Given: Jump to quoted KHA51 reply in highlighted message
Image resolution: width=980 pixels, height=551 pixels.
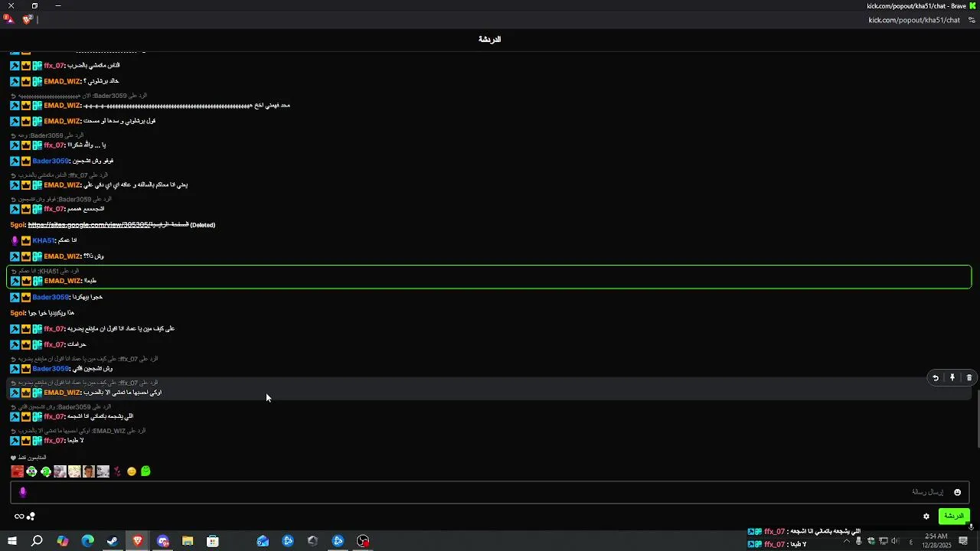Looking at the screenshot, I should (x=46, y=271).
